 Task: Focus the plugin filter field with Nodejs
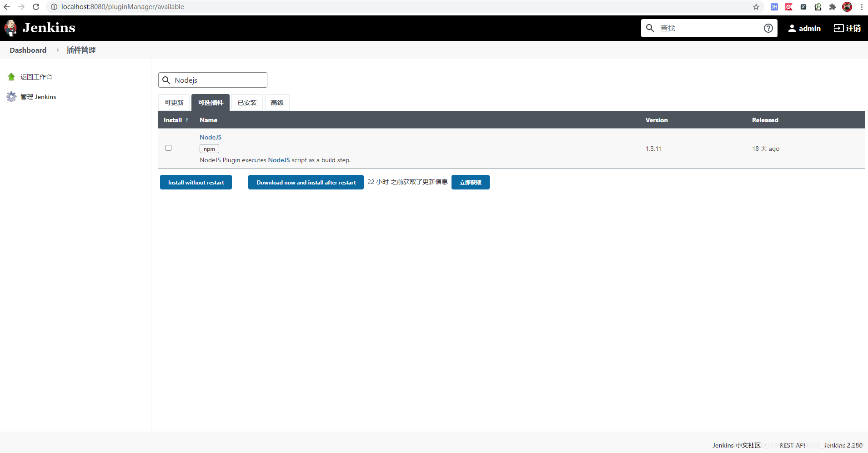[213, 80]
